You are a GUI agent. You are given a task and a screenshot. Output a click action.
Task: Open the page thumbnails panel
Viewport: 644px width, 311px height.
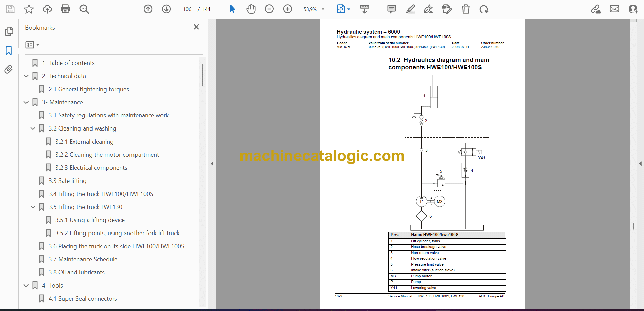pos(9,31)
